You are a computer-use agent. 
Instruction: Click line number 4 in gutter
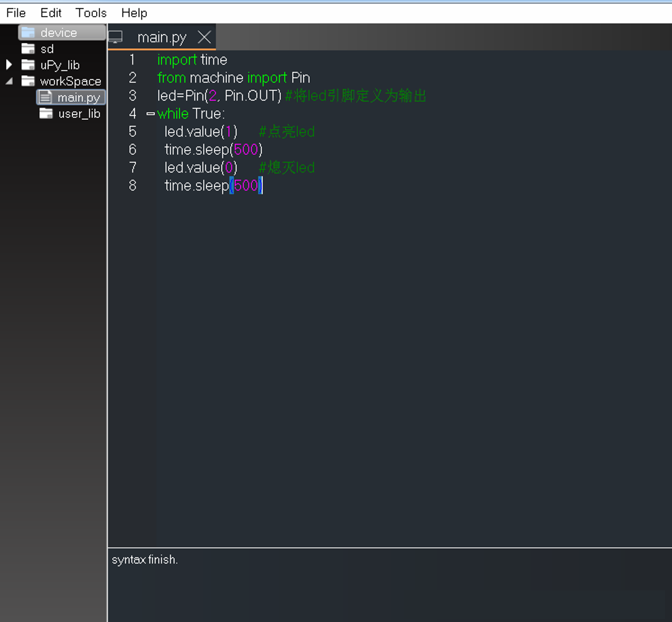click(x=132, y=113)
